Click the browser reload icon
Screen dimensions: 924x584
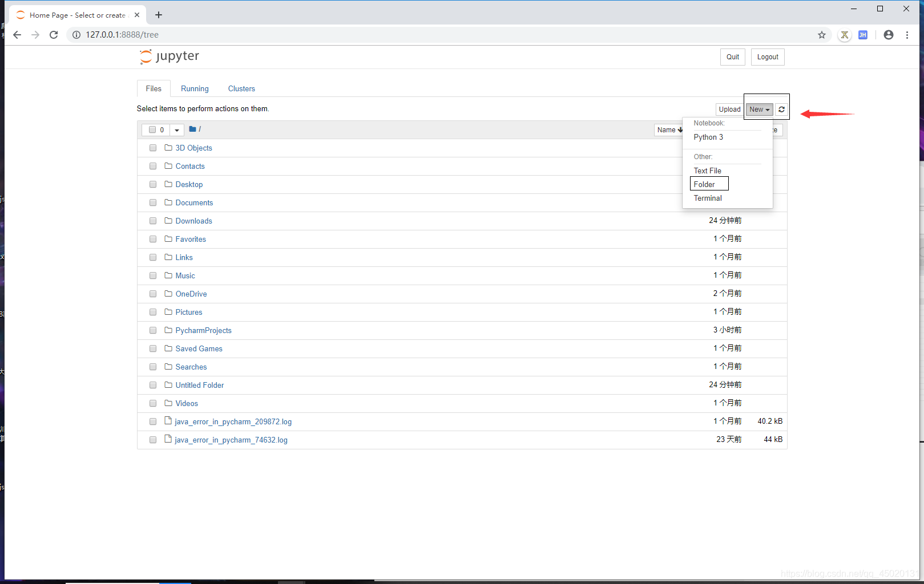(54, 35)
